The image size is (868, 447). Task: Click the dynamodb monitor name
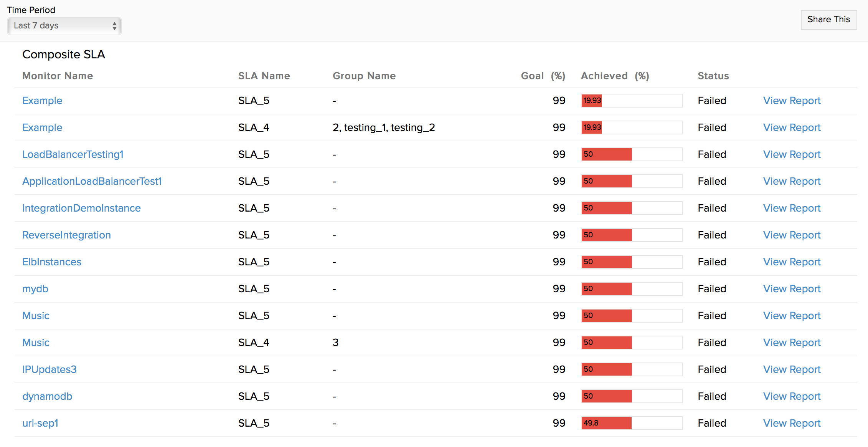point(47,396)
